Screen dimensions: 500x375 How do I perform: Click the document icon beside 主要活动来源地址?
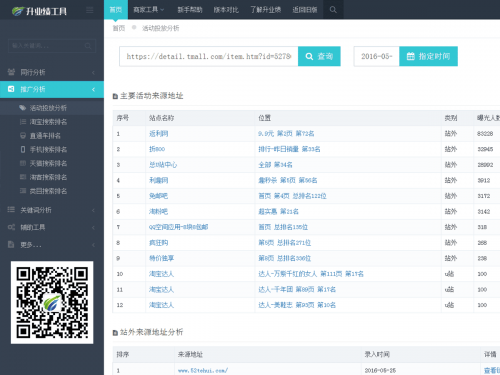tap(115, 96)
